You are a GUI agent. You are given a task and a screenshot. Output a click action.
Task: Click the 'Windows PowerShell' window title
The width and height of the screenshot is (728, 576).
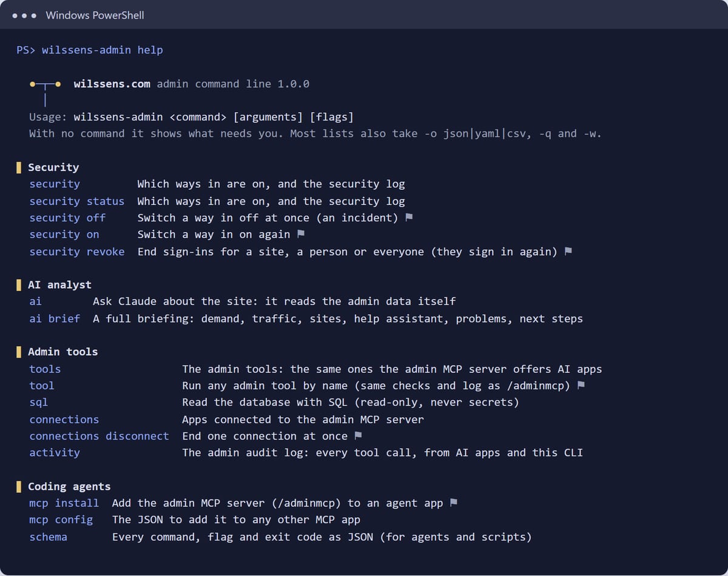tap(95, 15)
